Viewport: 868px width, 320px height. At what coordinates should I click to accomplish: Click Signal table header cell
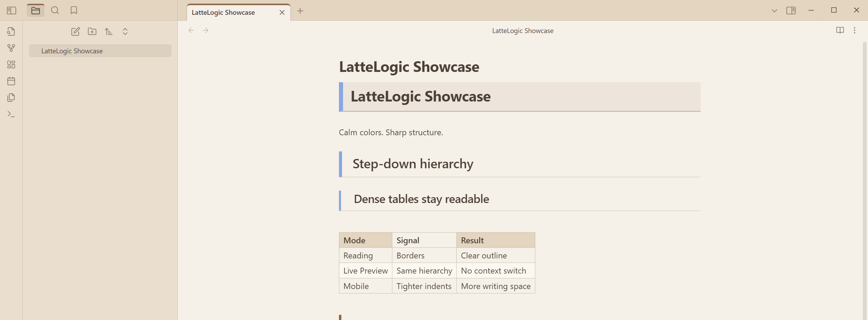coord(424,240)
